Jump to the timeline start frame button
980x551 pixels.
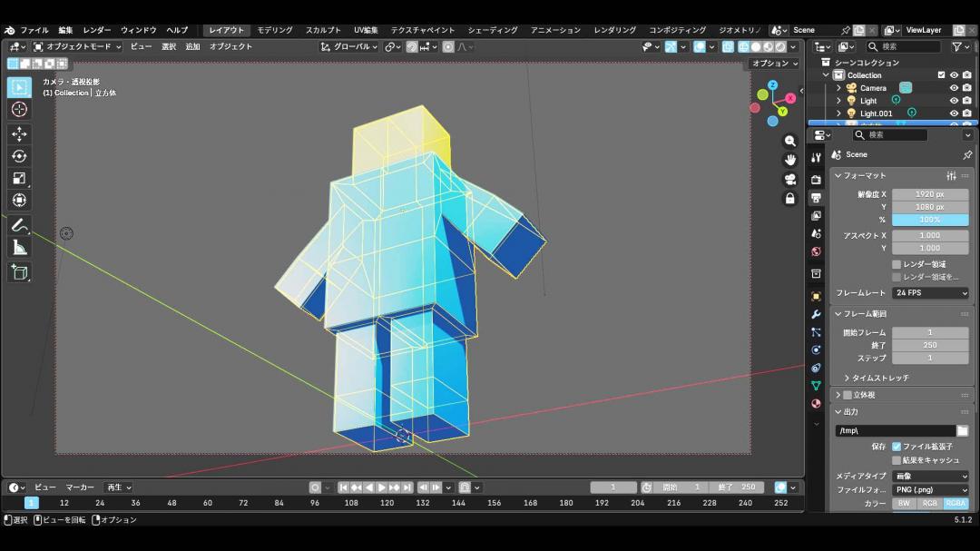tap(343, 487)
